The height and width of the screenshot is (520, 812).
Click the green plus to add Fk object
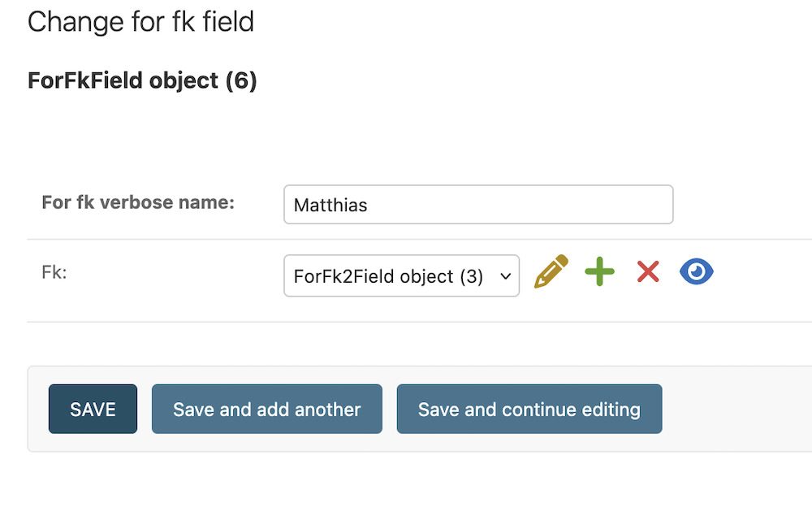click(x=600, y=271)
